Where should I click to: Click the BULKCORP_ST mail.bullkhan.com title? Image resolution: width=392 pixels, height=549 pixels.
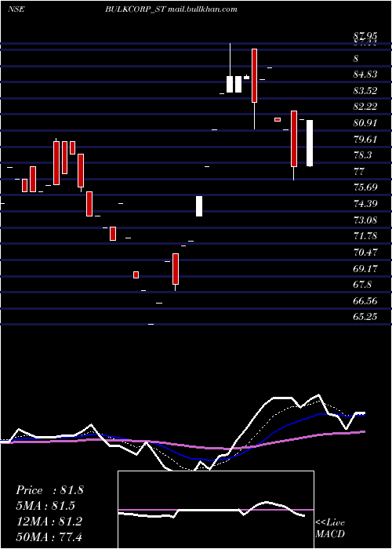pos(171,9)
